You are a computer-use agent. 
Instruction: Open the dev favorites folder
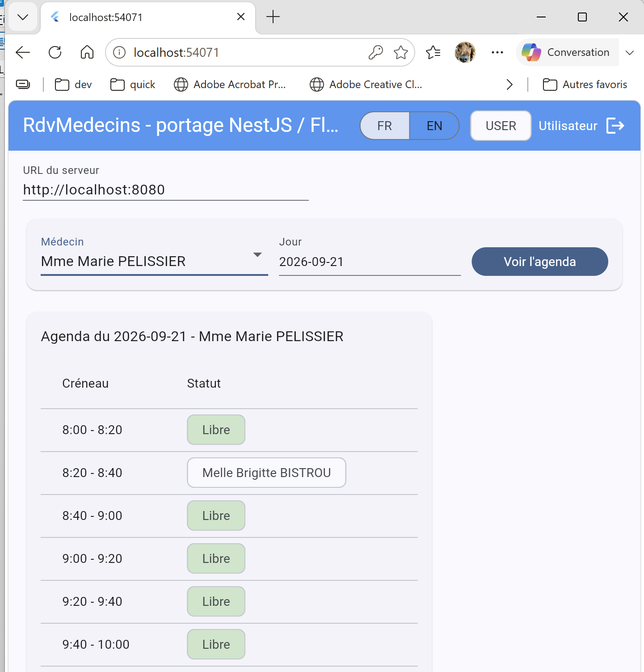tap(73, 85)
